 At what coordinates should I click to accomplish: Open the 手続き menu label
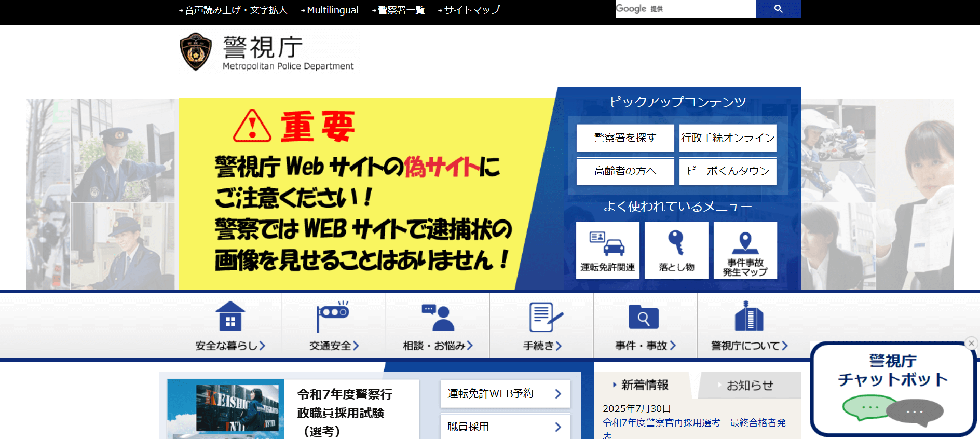click(542, 346)
